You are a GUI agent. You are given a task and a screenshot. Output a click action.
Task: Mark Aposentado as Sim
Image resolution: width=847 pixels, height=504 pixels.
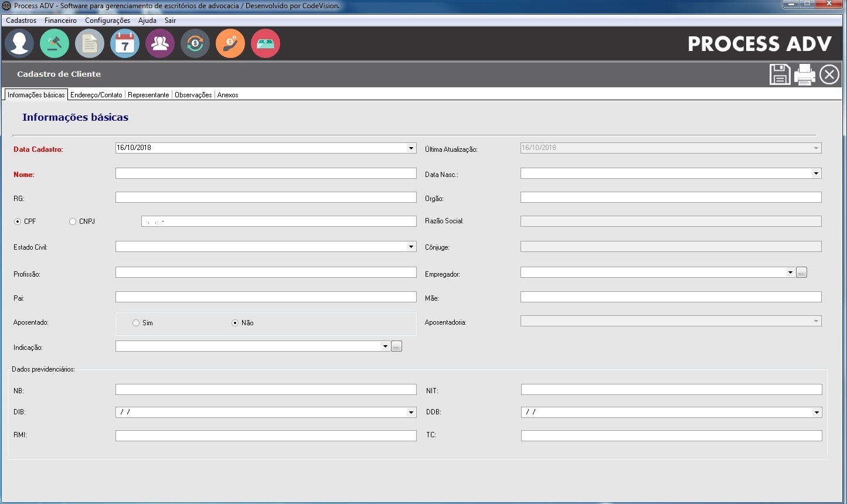tap(136, 323)
